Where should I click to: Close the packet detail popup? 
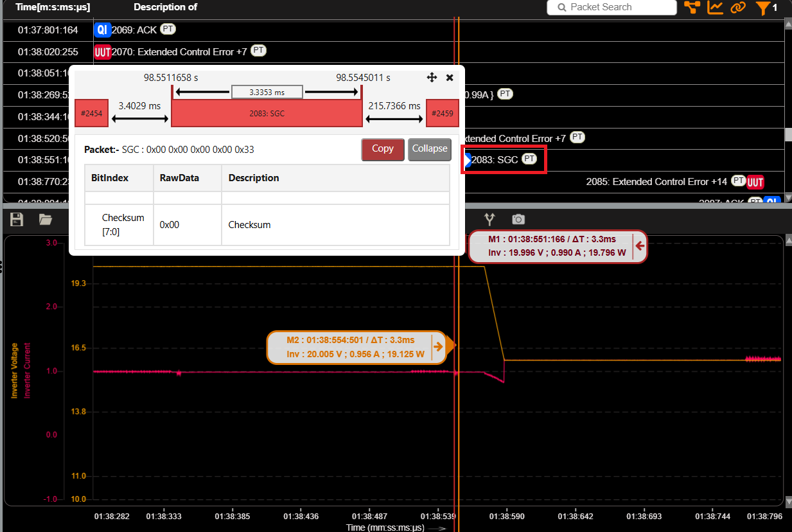(x=450, y=77)
